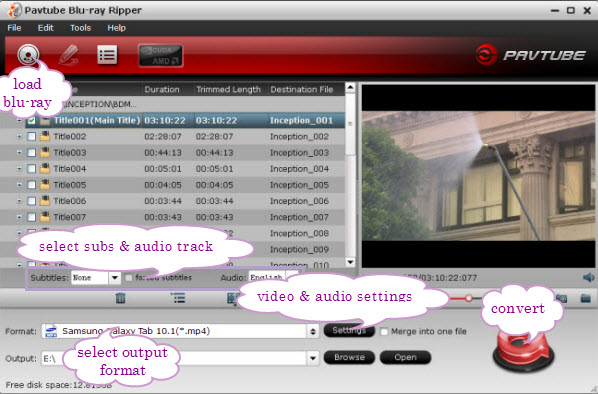Click destination Inception_003
This screenshot has height=394, width=598.
[x=299, y=153]
